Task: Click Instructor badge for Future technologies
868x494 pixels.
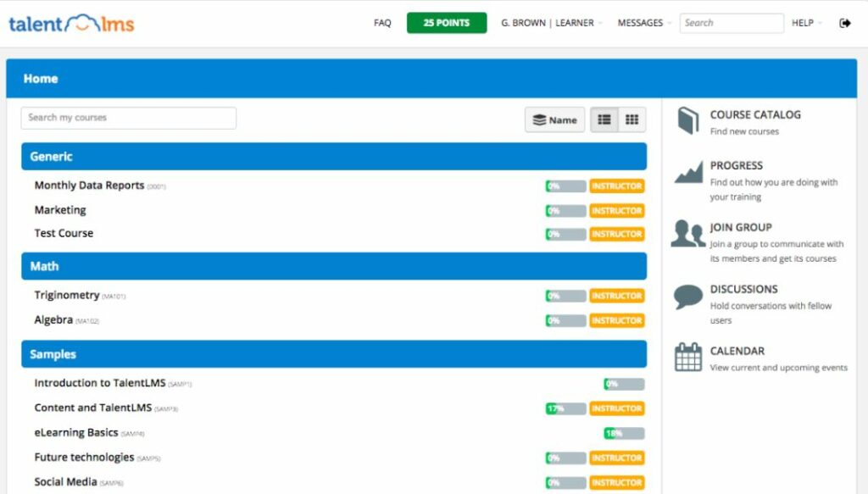Action: click(617, 458)
